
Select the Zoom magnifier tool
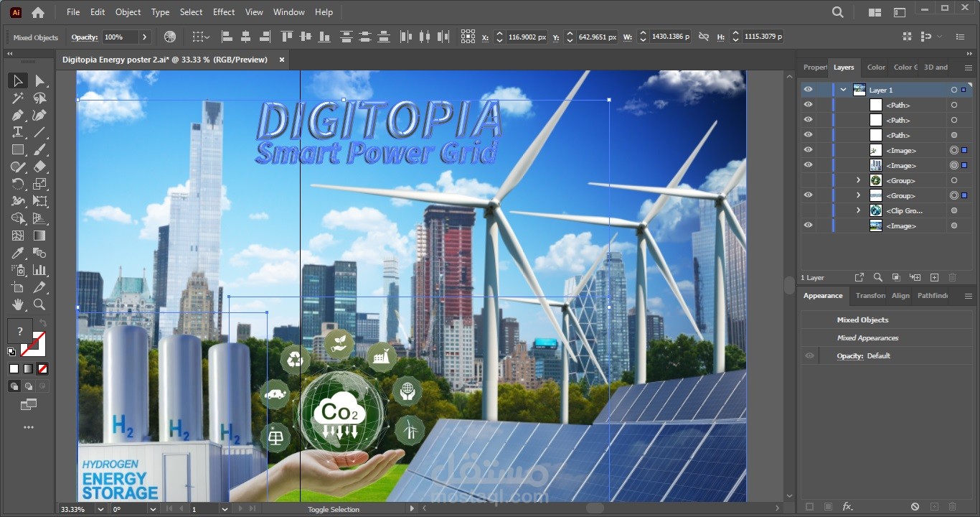[40, 305]
